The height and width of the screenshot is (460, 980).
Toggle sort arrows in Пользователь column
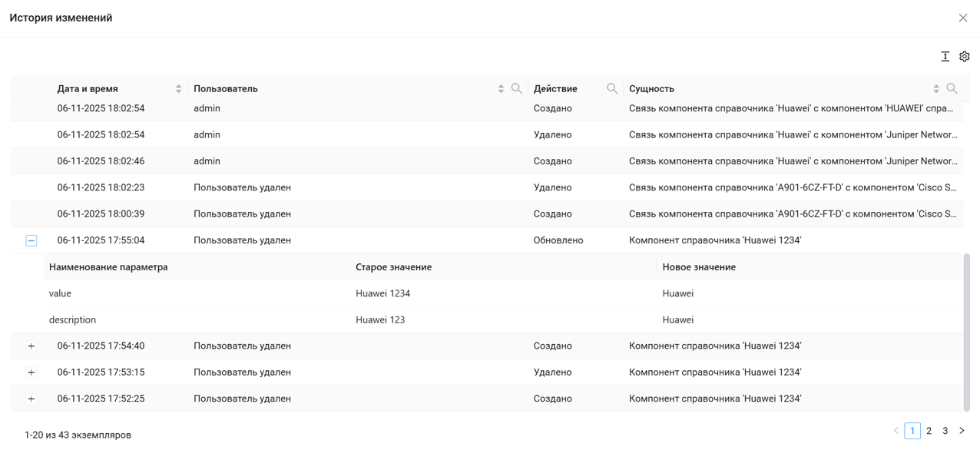[501, 89]
